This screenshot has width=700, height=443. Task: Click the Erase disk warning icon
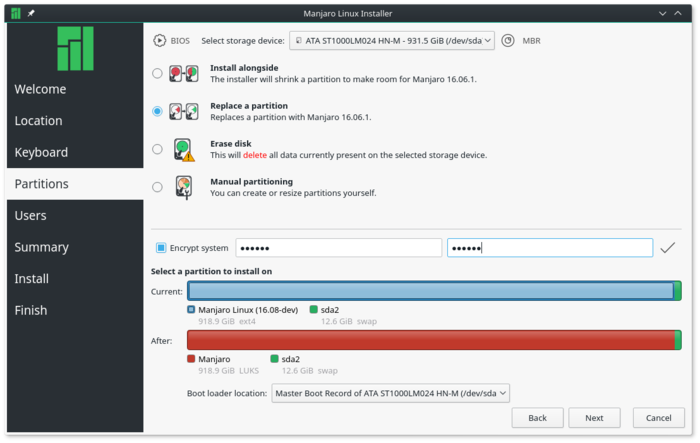tap(184, 150)
